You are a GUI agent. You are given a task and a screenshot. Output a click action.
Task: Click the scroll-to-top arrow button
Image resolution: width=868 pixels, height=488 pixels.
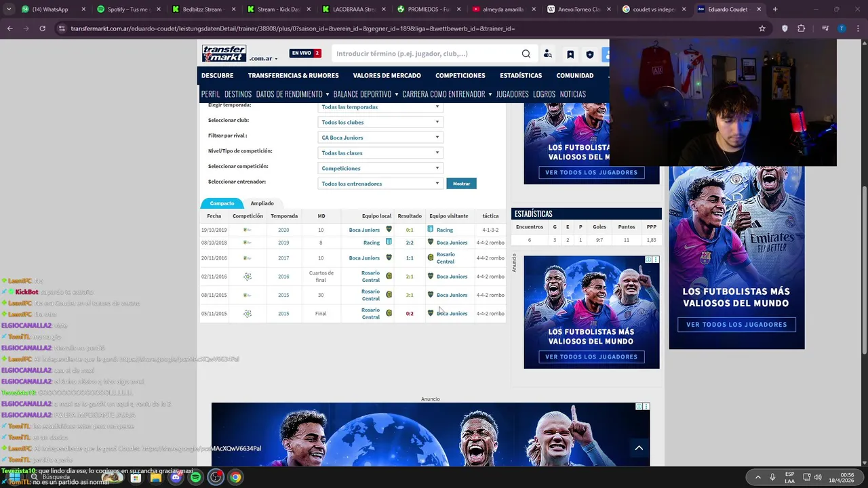click(639, 448)
